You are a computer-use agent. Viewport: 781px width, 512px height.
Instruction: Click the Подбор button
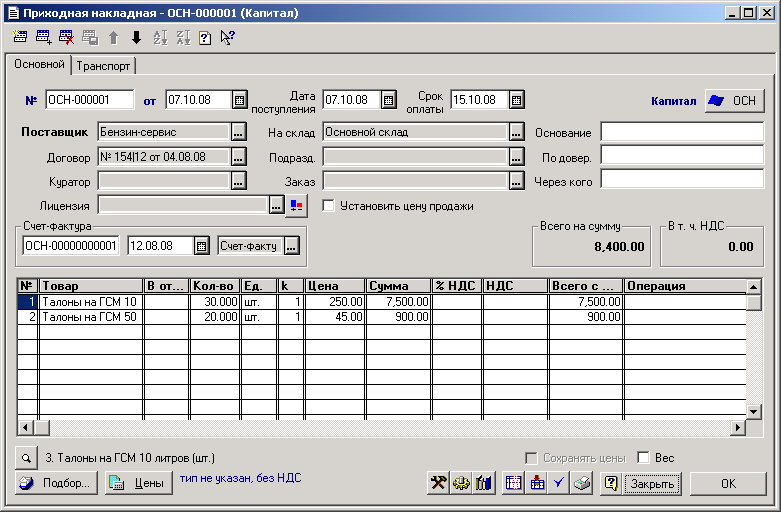click(x=56, y=483)
